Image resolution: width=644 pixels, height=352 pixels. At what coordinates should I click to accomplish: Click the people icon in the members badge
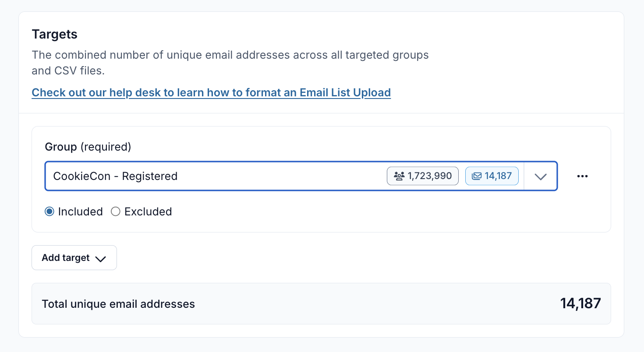pos(399,176)
